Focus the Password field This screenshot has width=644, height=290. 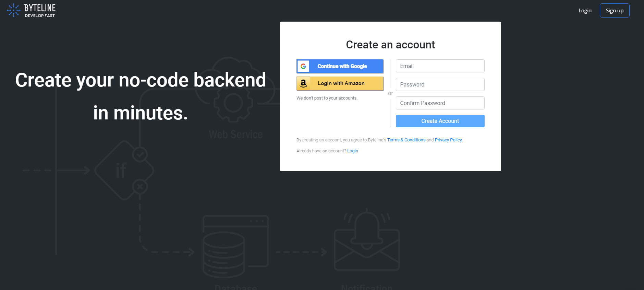pyautogui.click(x=440, y=84)
